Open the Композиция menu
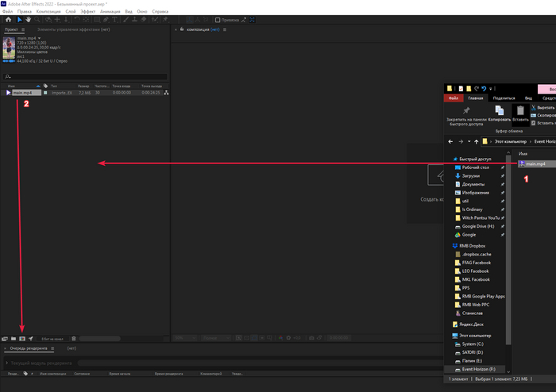 pos(48,12)
